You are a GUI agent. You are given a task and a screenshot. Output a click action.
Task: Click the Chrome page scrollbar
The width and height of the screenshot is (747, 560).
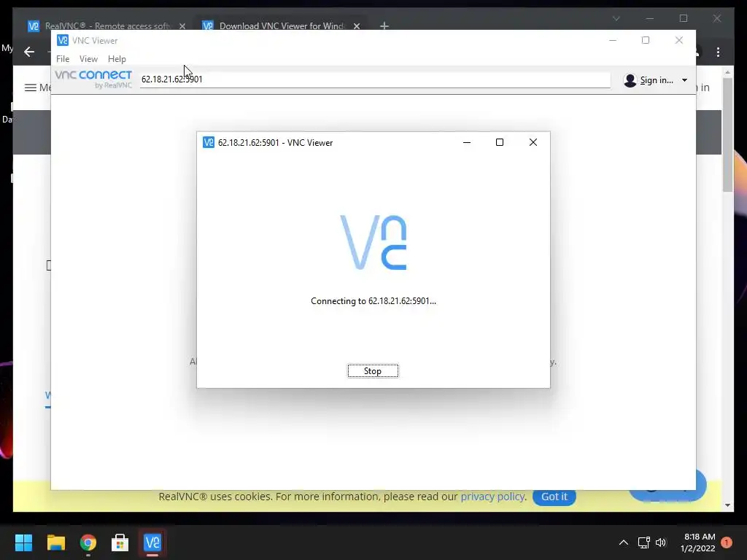click(x=727, y=136)
